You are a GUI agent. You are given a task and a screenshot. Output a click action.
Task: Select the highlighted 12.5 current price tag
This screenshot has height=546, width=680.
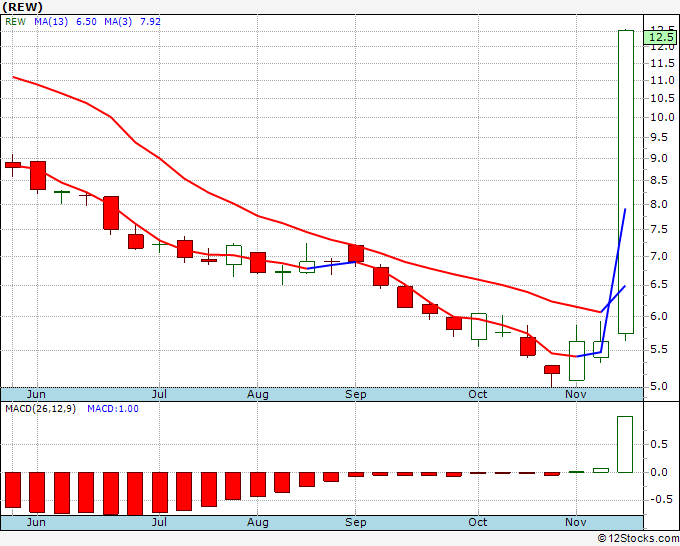[660, 40]
